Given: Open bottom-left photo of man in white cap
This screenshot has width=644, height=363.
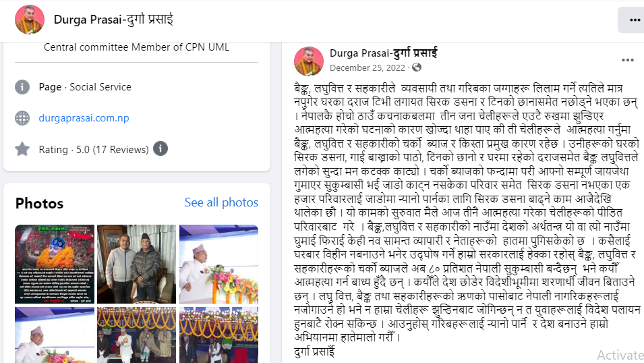Looking at the screenshot, I should point(55,335).
